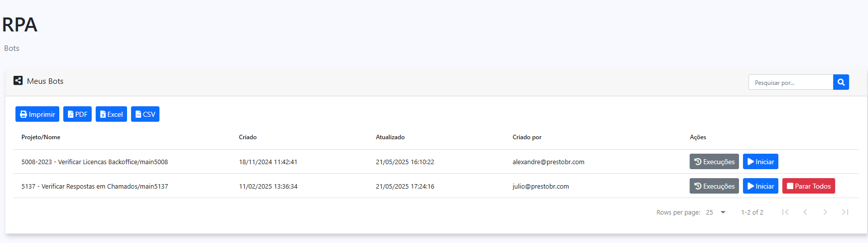Sort by the Criado column header

pyautogui.click(x=248, y=137)
